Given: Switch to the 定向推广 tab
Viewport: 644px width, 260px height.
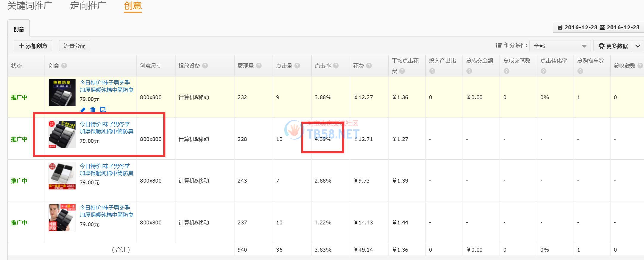Looking at the screenshot, I should 88,6.
